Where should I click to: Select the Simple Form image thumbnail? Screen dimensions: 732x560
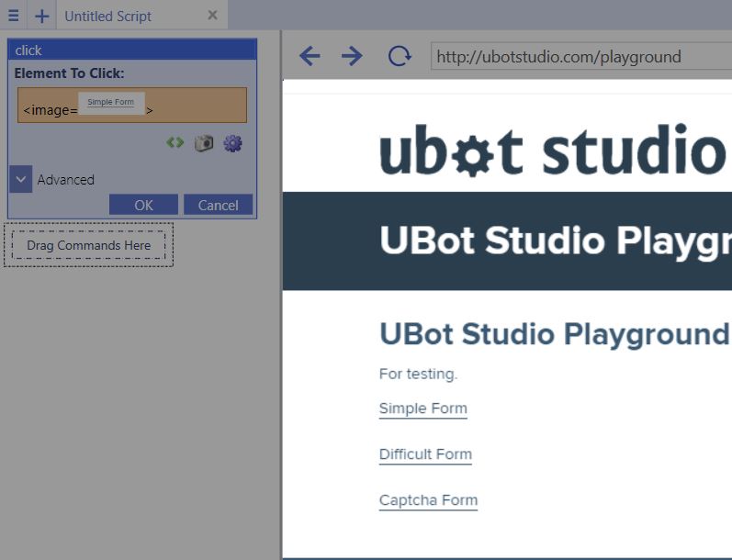111,103
